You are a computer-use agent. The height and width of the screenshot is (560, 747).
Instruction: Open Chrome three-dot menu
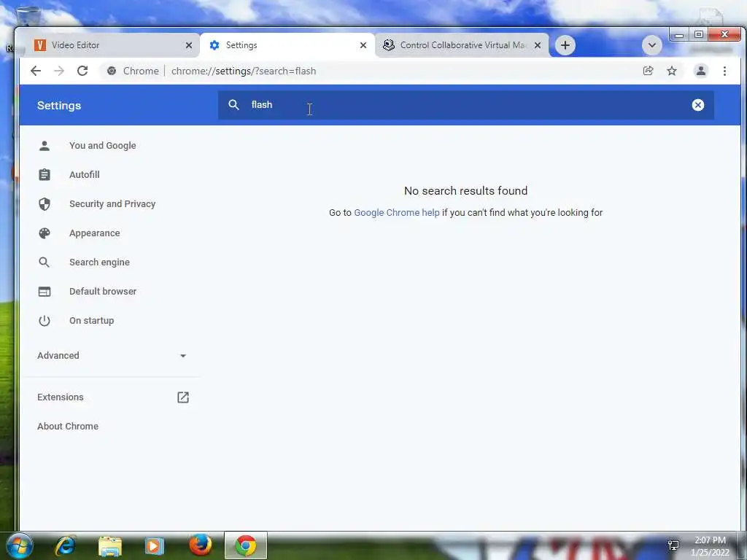(x=724, y=71)
